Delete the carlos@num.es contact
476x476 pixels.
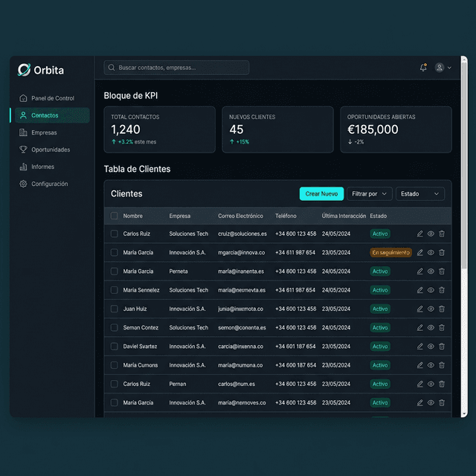(x=442, y=384)
